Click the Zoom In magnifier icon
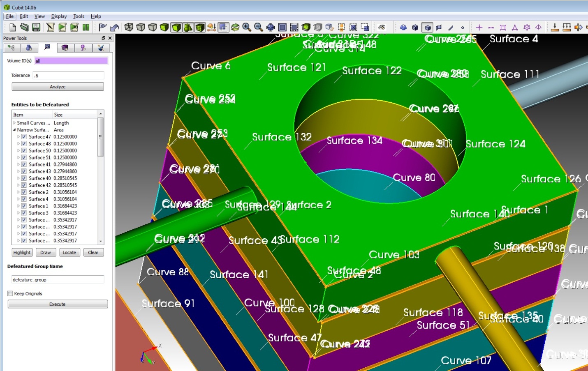 click(247, 28)
